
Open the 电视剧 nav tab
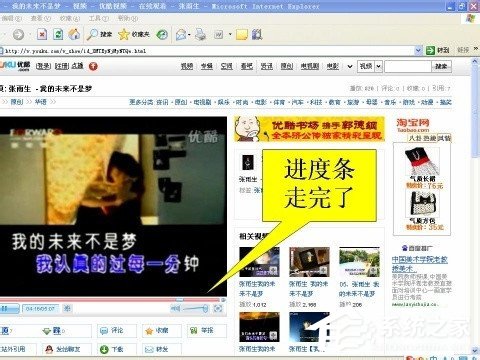310,66
